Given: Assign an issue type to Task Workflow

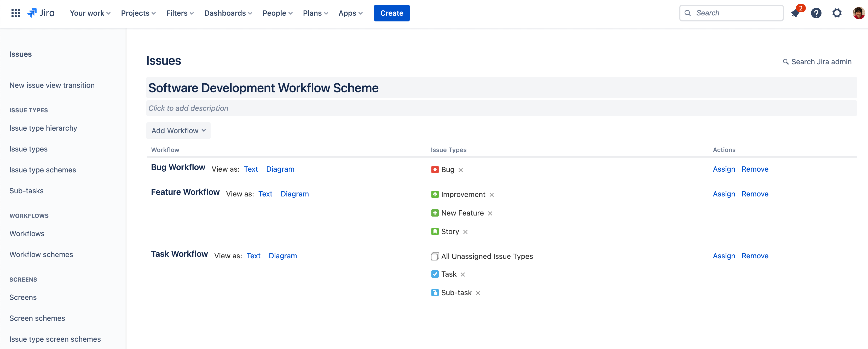Looking at the screenshot, I should pos(724,255).
